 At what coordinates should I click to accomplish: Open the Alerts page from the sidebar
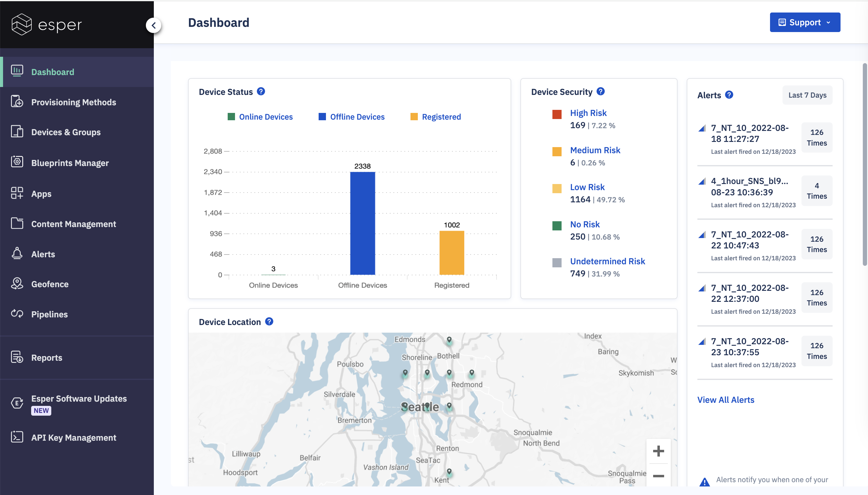pyautogui.click(x=43, y=254)
